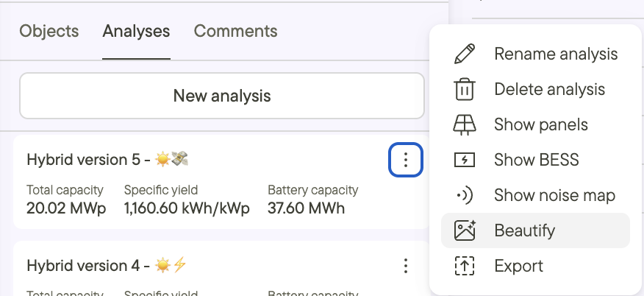Click the Beautify sparkle image icon

464,230
